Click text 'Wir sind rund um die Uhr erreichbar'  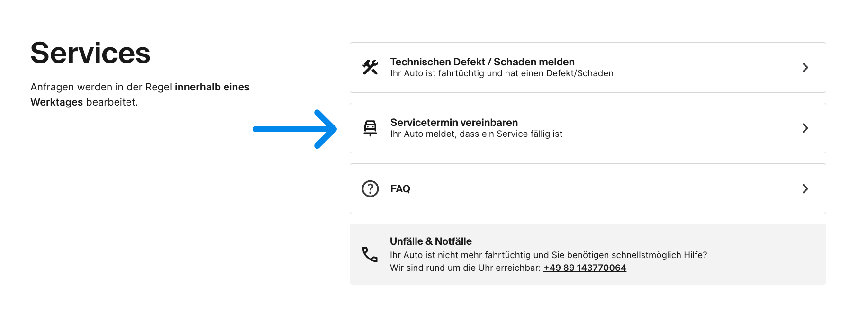(465, 268)
